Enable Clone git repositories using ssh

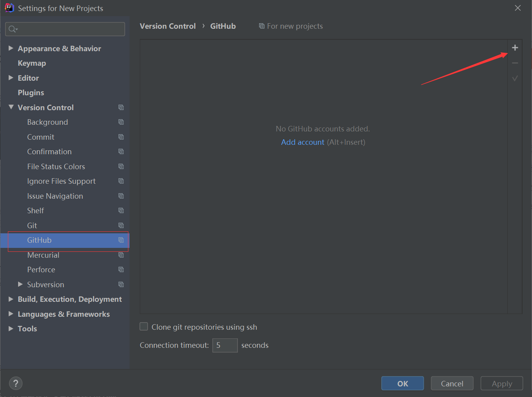[x=144, y=327]
